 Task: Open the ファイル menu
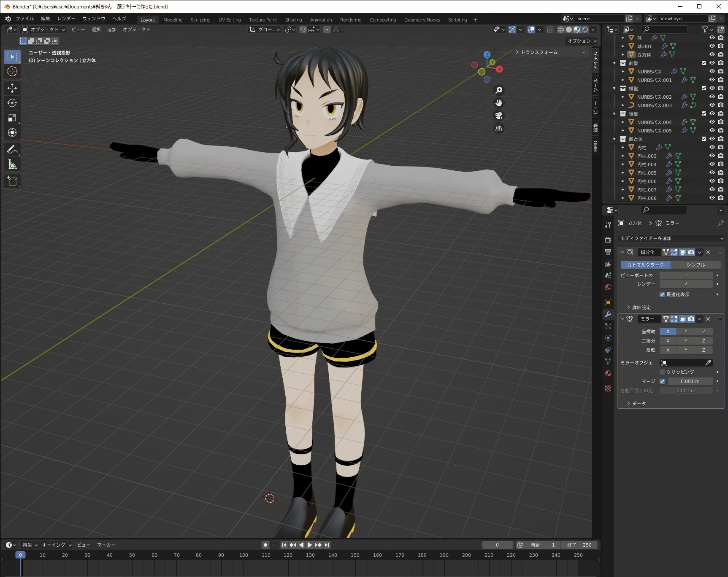tap(24, 19)
